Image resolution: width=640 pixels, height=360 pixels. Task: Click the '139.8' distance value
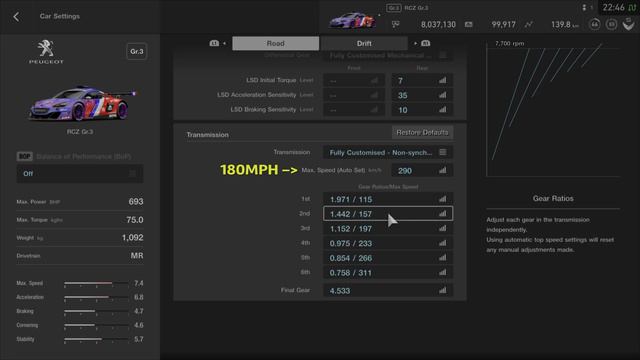pos(561,24)
